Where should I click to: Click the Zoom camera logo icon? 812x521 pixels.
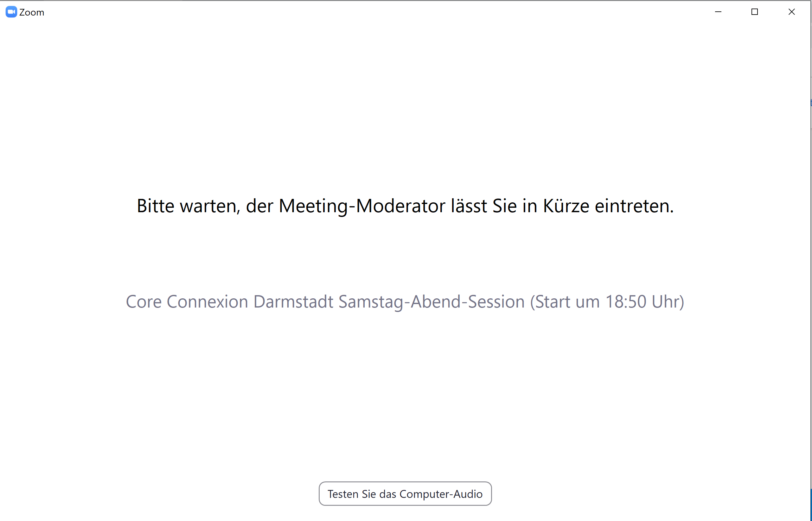pyautogui.click(x=11, y=12)
